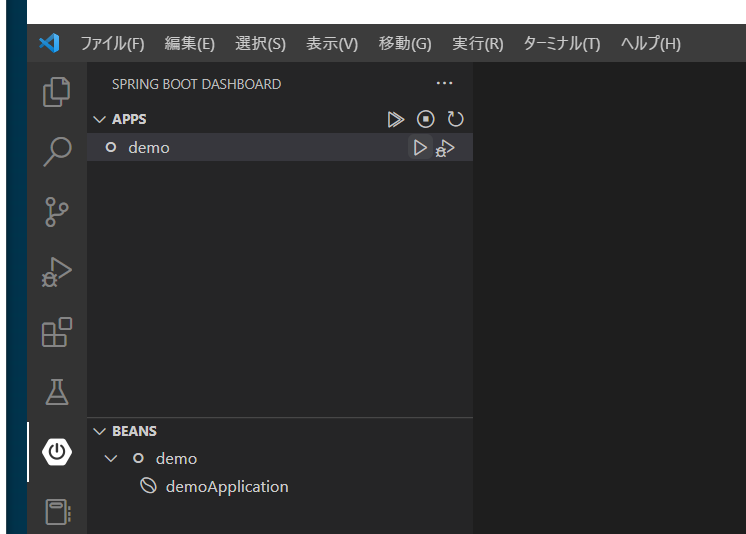Stop all apps using the stop icon
The image size is (746, 534).
click(x=426, y=119)
